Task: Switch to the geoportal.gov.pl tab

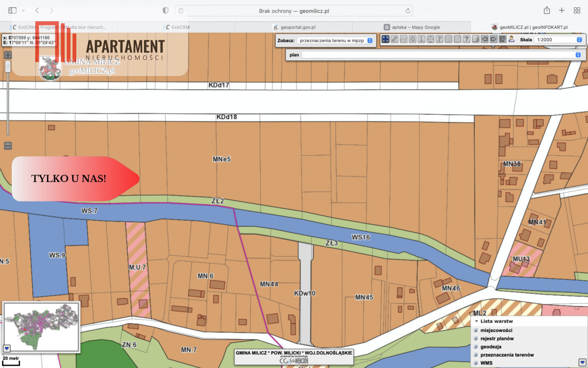Action: point(294,27)
